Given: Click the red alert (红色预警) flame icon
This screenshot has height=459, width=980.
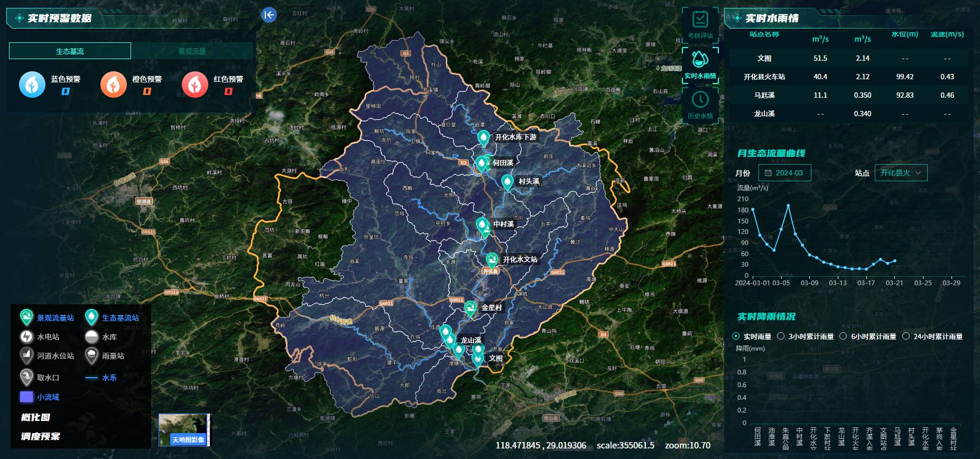Looking at the screenshot, I should (x=195, y=85).
